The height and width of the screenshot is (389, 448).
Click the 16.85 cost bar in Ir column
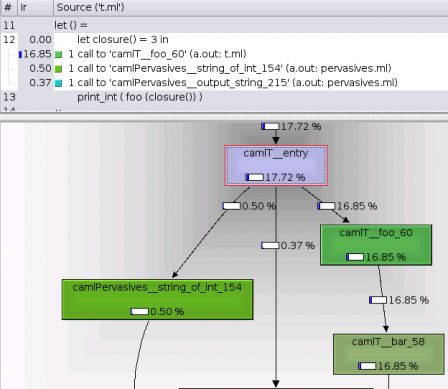(x=20, y=54)
